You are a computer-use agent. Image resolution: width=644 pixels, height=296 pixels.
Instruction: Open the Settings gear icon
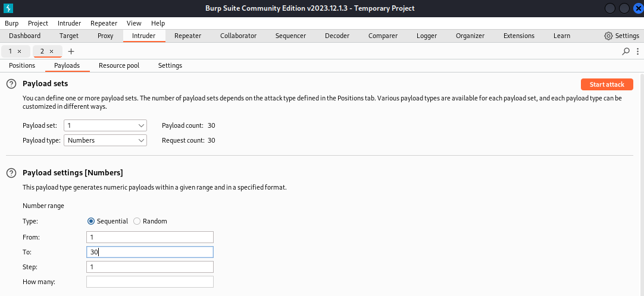(608, 36)
